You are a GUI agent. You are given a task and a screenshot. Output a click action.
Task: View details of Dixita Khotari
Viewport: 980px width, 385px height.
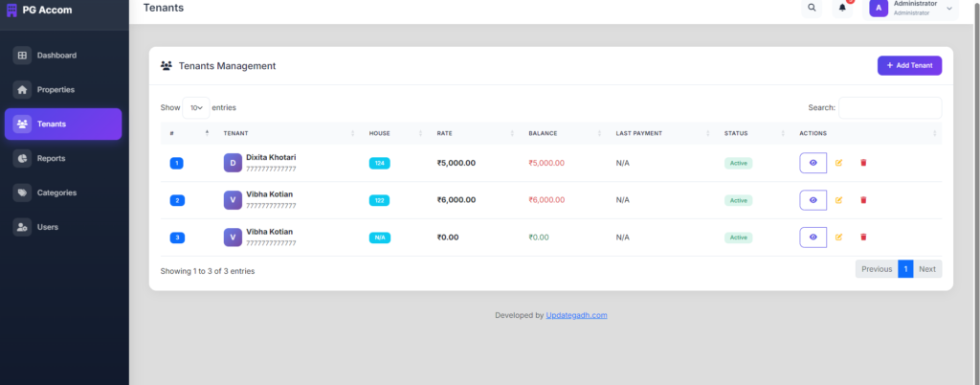pos(813,163)
